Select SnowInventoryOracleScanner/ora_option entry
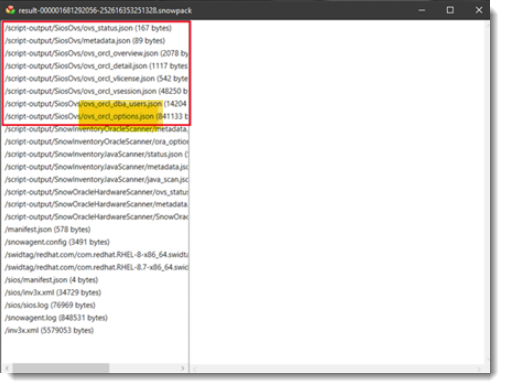505x388 pixels. 96,142
